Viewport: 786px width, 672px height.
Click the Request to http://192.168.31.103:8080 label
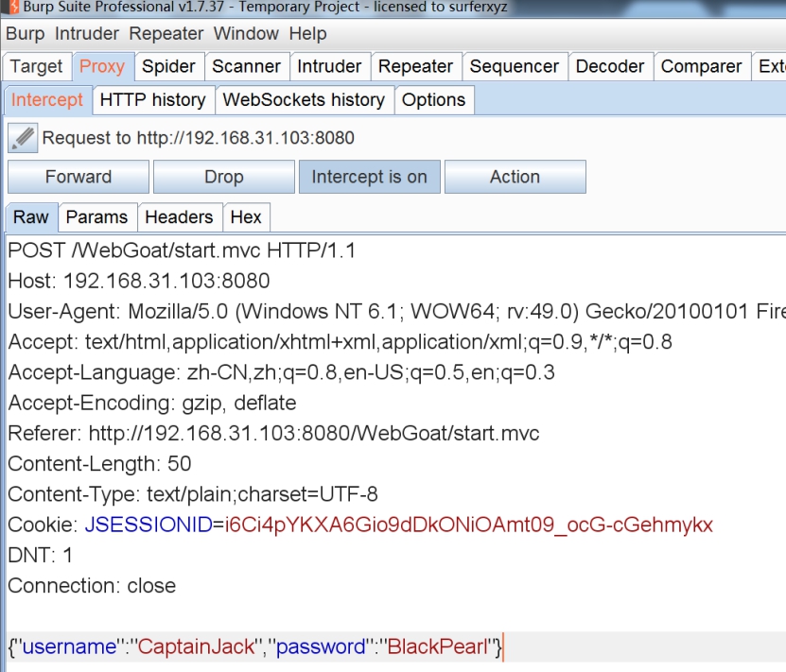coord(198,138)
